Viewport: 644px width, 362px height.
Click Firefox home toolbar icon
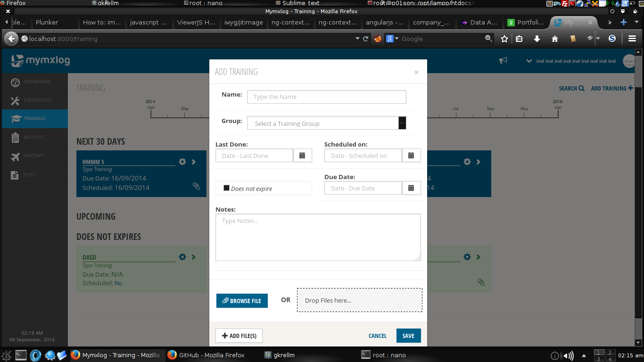pos(555,39)
